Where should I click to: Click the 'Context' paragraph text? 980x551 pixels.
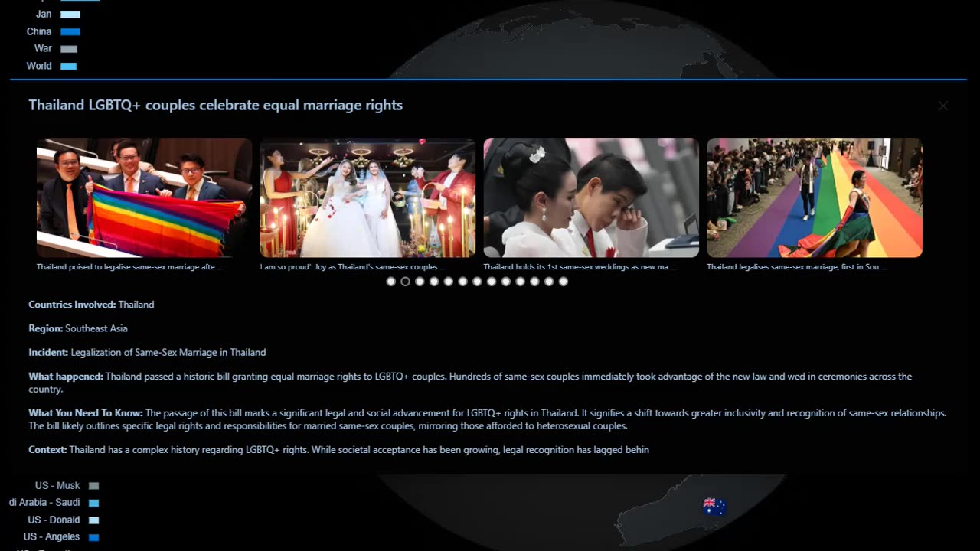click(338, 449)
